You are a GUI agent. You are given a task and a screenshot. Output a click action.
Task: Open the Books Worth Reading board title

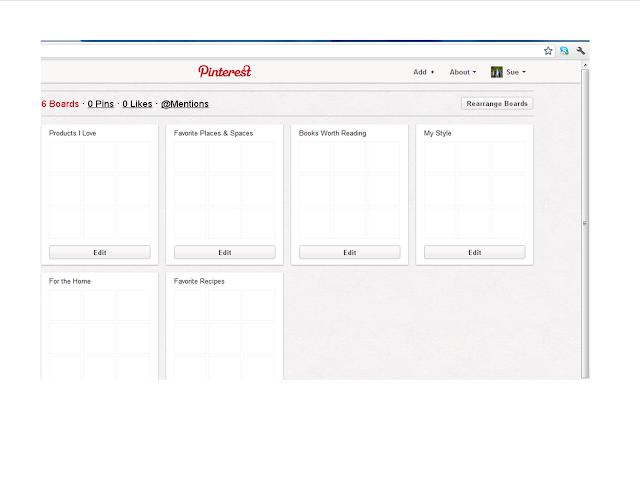[333, 133]
